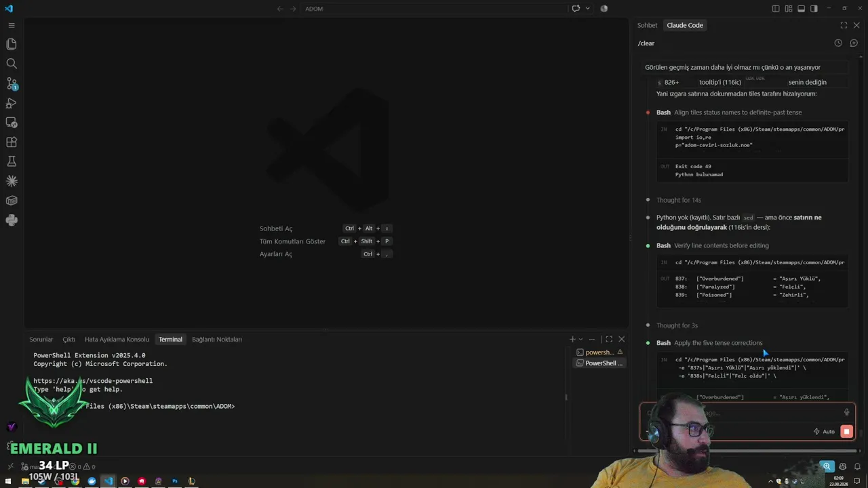
Task: Expand the Bash 'Verify line contents before editing' step
Action: tap(713, 245)
